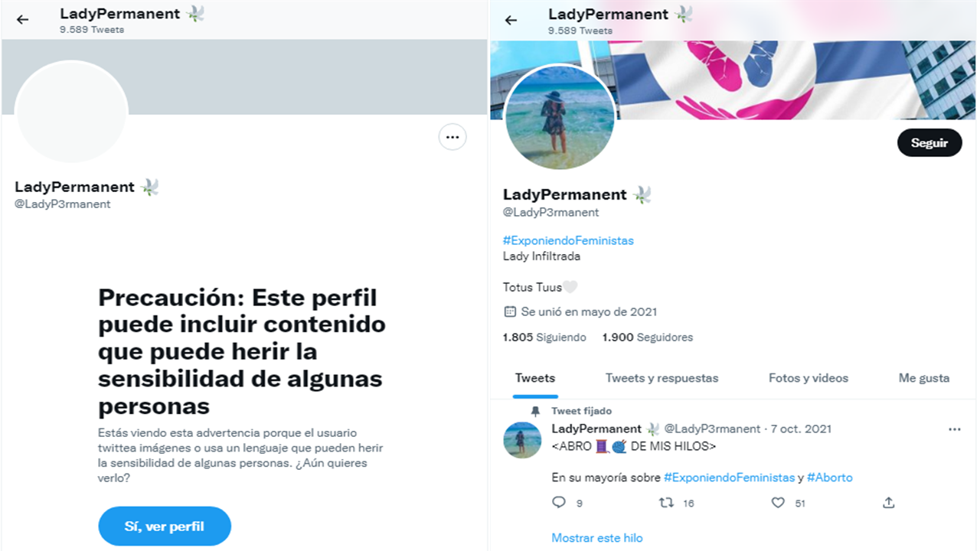Open the beach profile picture
The image size is (980, 551).
[x=560, y=116]
